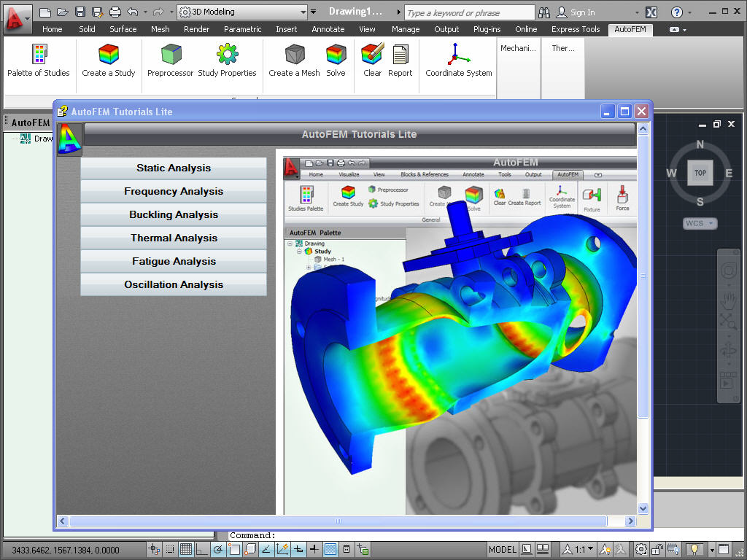Open the AutoCAD application menu

17,18
